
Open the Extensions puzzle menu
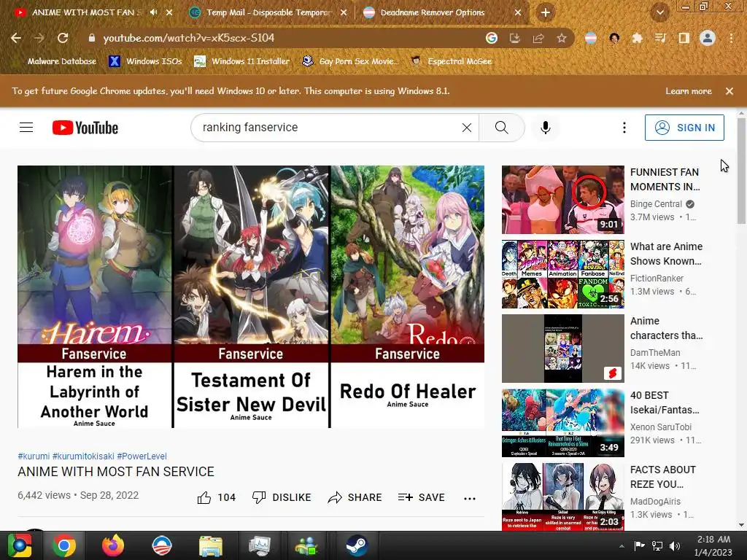tap(637, 38)
